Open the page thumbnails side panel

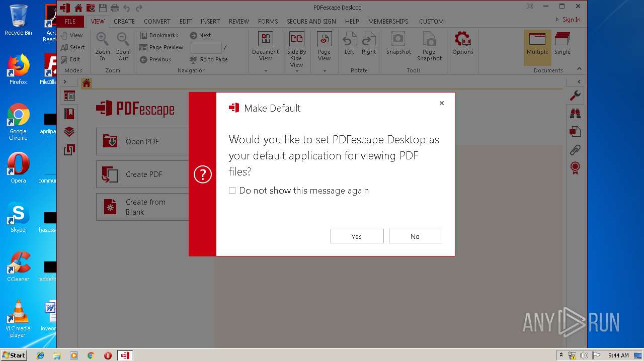[69, 96]
